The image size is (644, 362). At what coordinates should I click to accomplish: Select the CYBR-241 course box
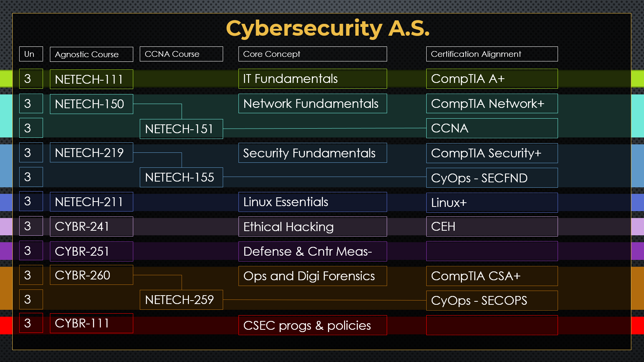[x=91, y=226]
